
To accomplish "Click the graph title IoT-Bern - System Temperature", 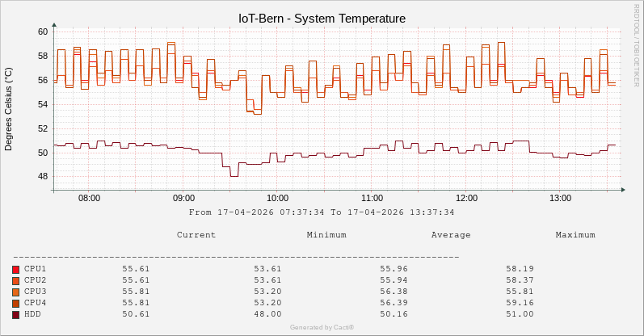I will [322, 18].
